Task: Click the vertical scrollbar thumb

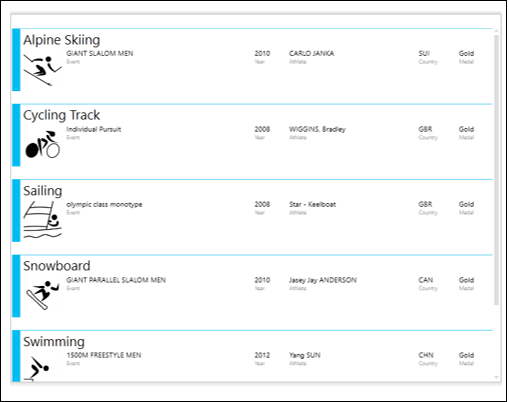Action: point(496,170)
